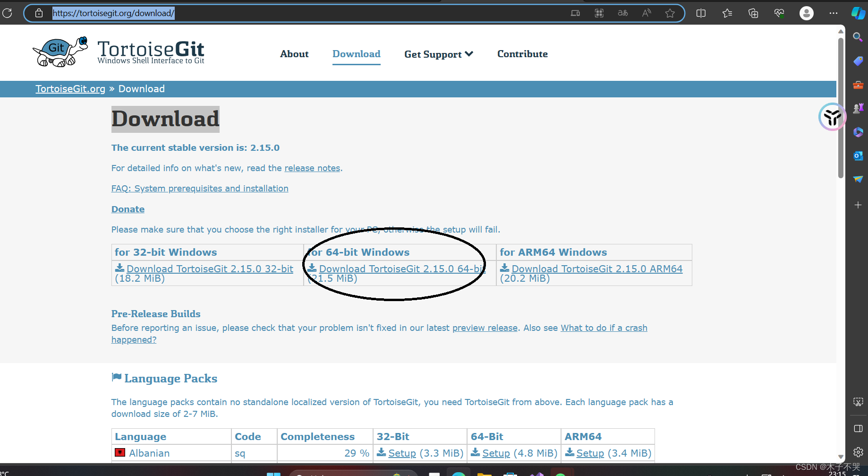
Task: Click the sidebar screenshot icon
Action: pyautogui.click(x=858, y=402)
